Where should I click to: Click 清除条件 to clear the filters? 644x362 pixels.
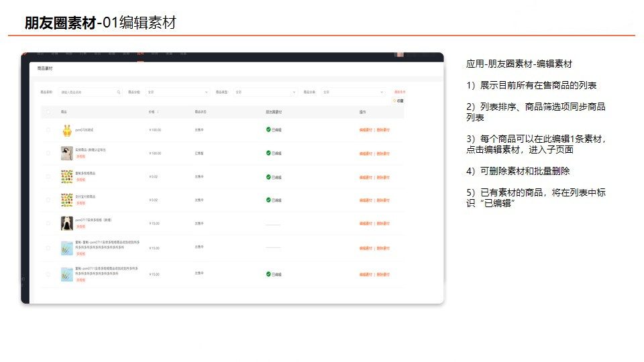pyautogui.click(x=399, y=93)
